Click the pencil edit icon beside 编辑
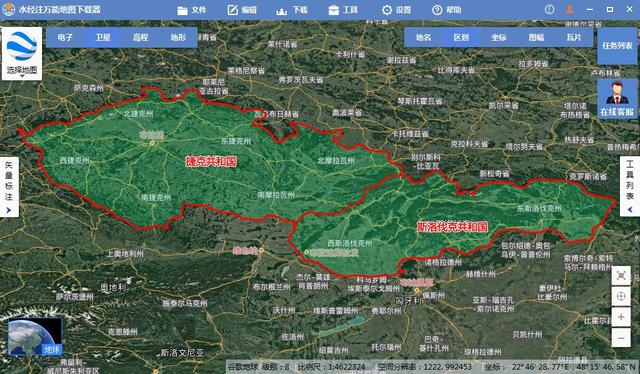The width and height of the screenshot is (640, 374). tap(233, 10)
